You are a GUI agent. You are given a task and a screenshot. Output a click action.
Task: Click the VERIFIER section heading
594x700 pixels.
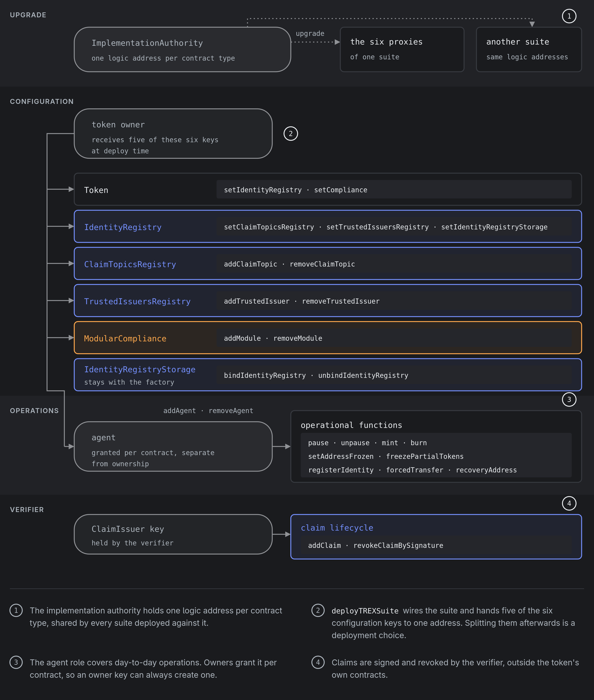click(x=27, y=510)
